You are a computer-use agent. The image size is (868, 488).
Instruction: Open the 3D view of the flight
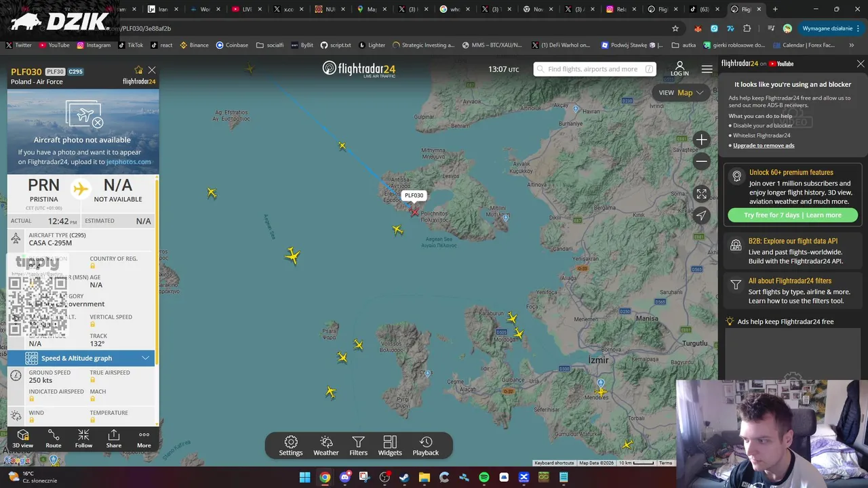coord(22,439)
